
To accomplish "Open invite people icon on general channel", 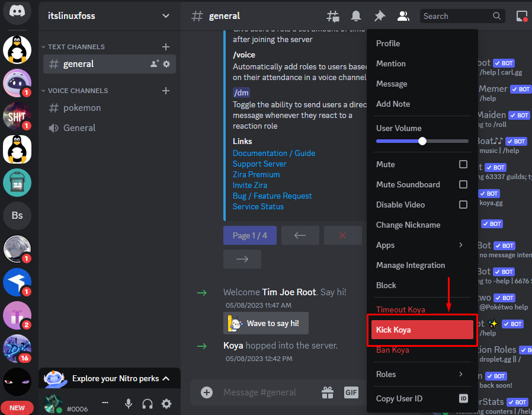I will [155, 63].
